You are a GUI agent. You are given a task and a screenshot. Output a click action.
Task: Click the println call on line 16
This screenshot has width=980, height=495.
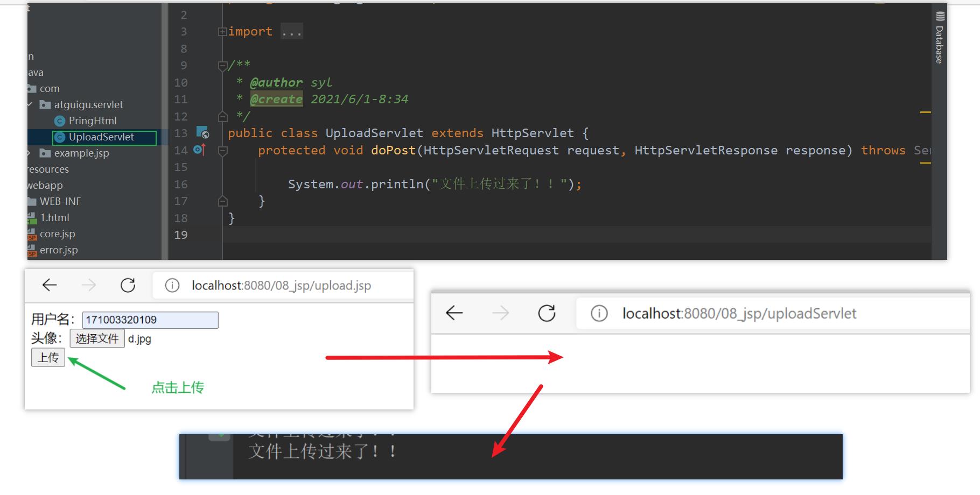point(397,184)
